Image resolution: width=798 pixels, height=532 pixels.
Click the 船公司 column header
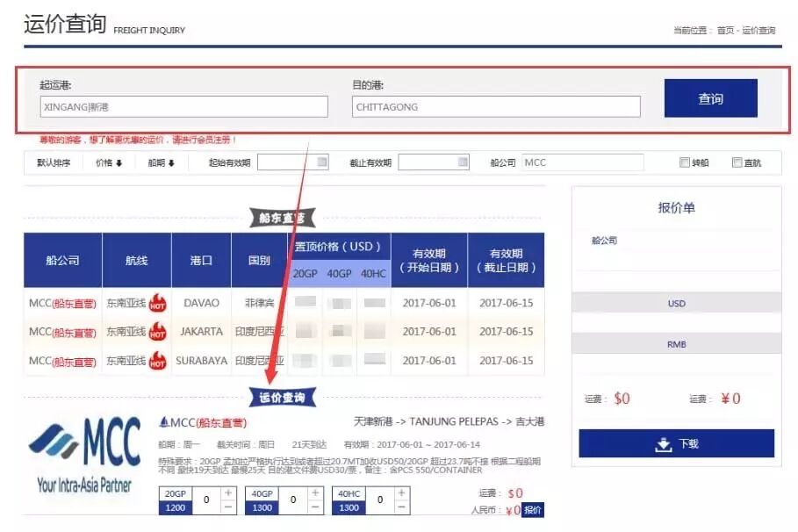pos(62,260)
